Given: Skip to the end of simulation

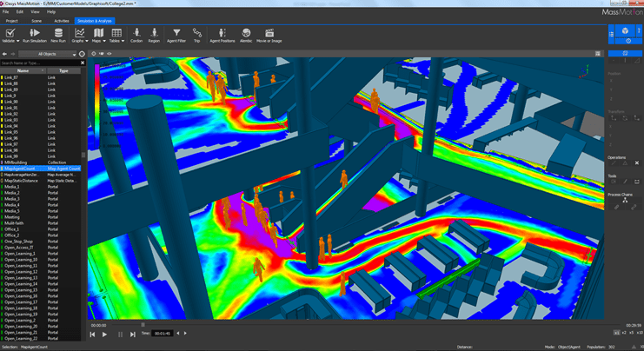Looking at the screenshot, I should [x=134, y=334].
